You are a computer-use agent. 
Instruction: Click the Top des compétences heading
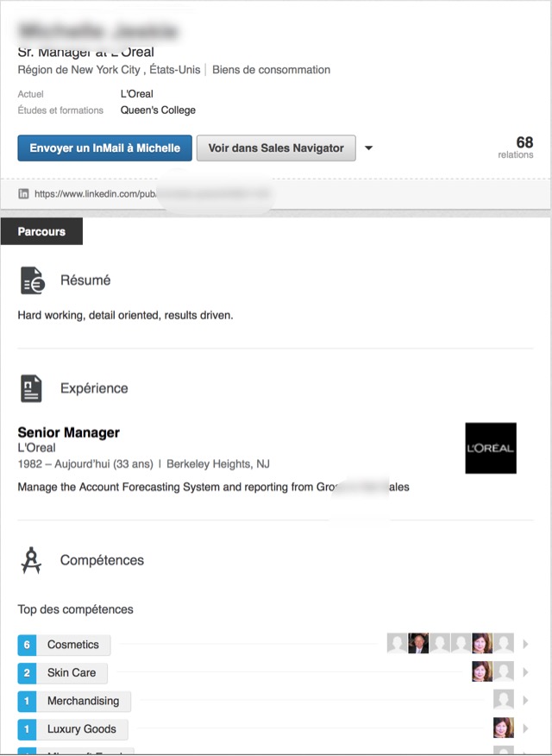click(x=76, y=609)
